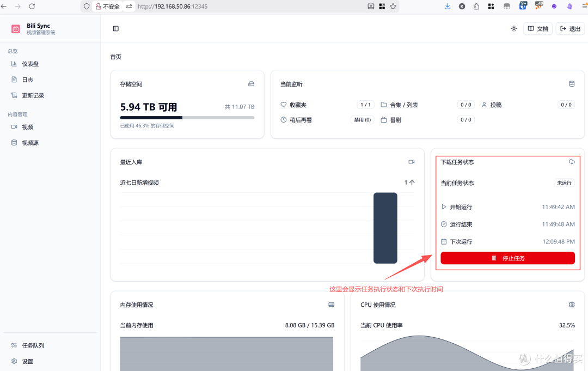Click the dark bar in 近七日新增视频 chart
Screen dimensions: 588x371
385,228
